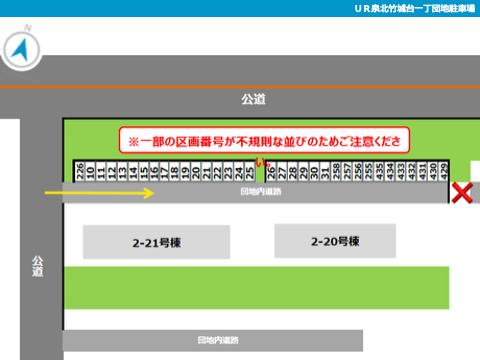Click the horizontal 公道 road label
480x360 pixels.
click(x=253, y=99)
